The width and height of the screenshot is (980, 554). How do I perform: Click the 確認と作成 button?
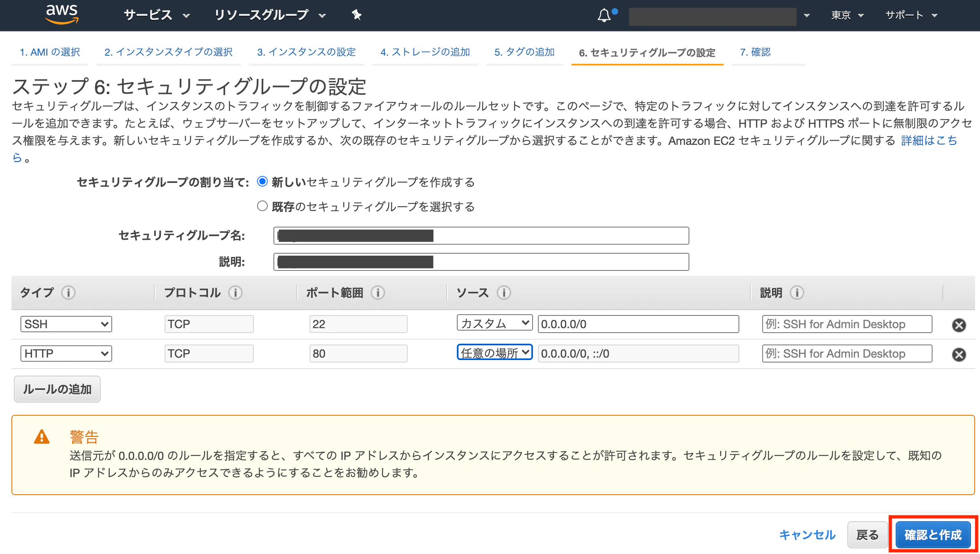coord(933,534)
